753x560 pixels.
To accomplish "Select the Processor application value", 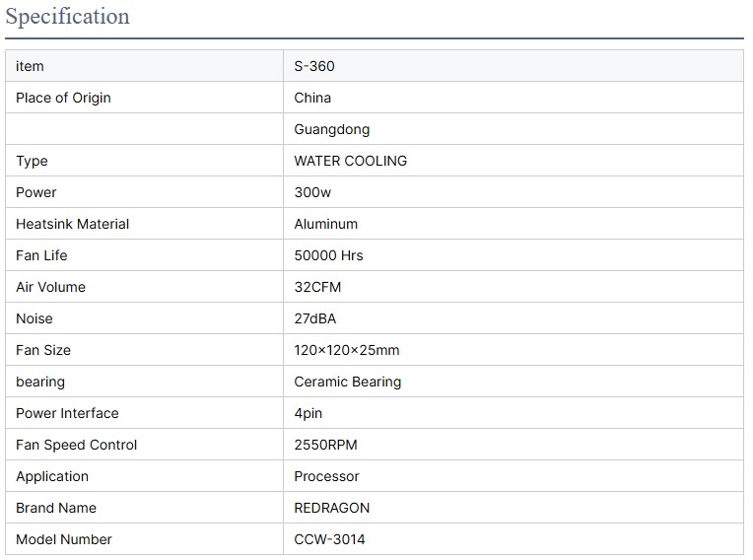I will point(326,476).
